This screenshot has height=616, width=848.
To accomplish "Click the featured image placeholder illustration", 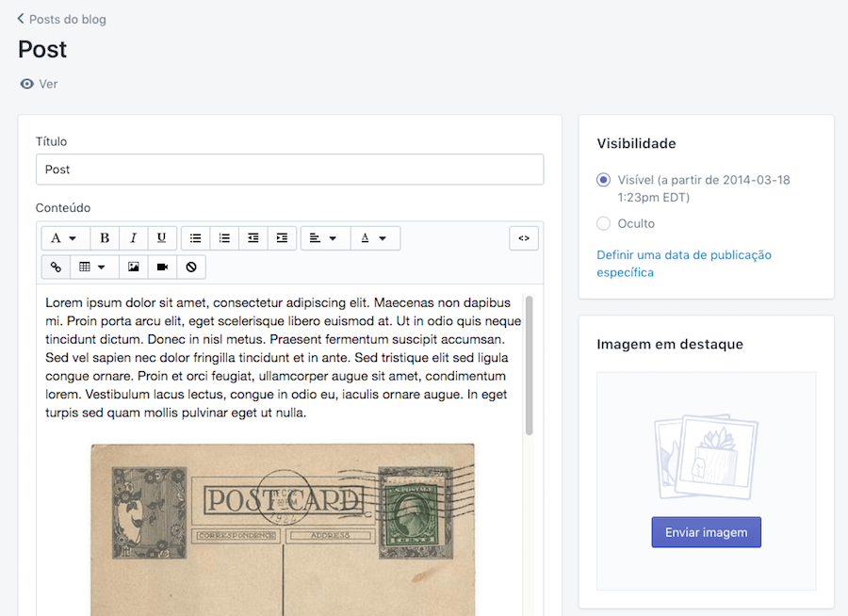I will click(x=707, y=457).
